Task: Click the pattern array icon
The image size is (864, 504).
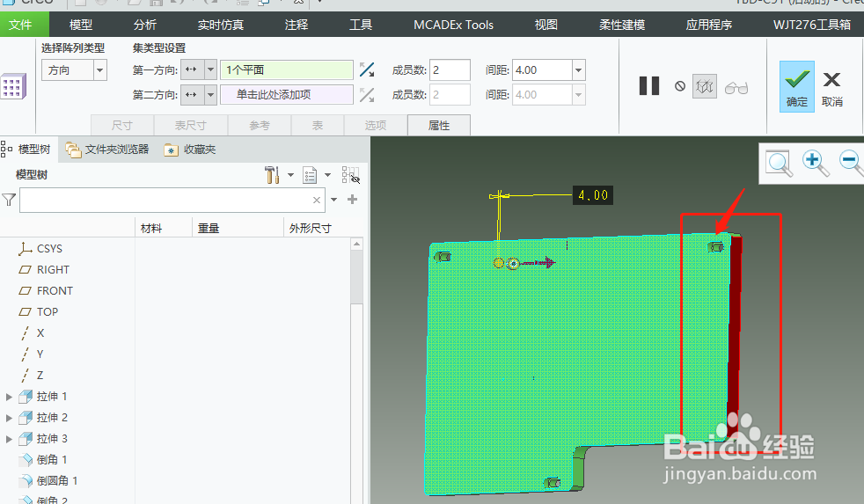Action: 13,86
